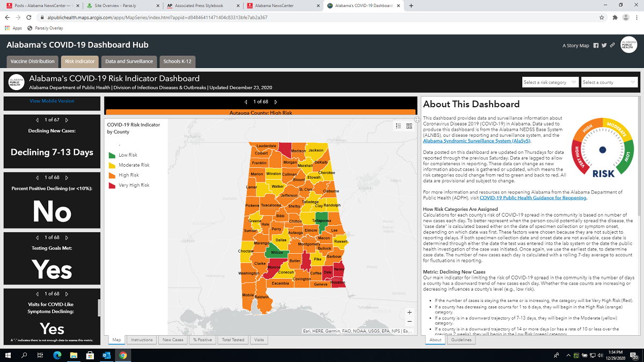Screen dimensions: 644x362
Task: Share dashboard via Facebook icon
Action: [x=596, y=46]
